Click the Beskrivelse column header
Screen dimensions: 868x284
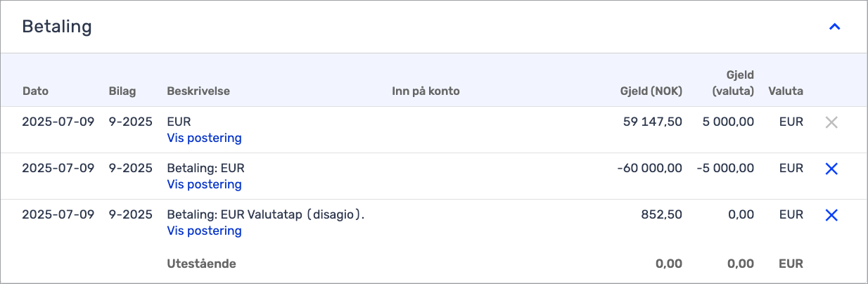click(198, 91)
